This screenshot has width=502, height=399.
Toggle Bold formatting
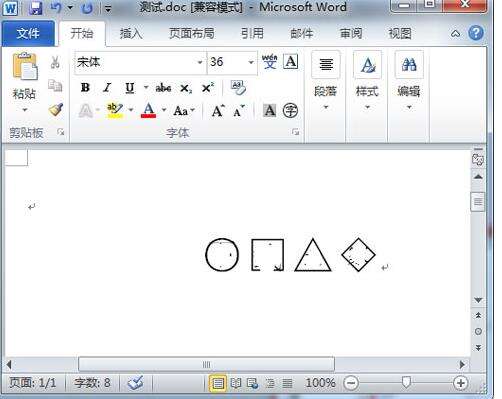[85, 88]
